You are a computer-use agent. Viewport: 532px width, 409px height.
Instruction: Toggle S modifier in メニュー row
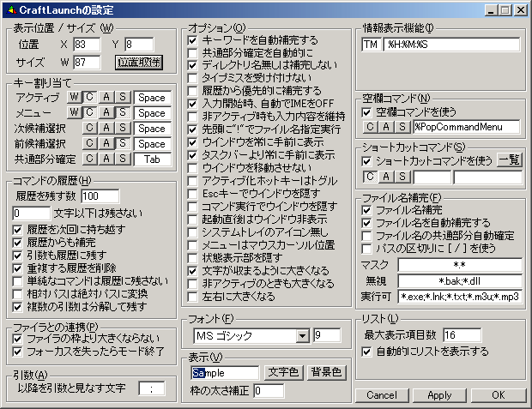click(x=123, y=112)
